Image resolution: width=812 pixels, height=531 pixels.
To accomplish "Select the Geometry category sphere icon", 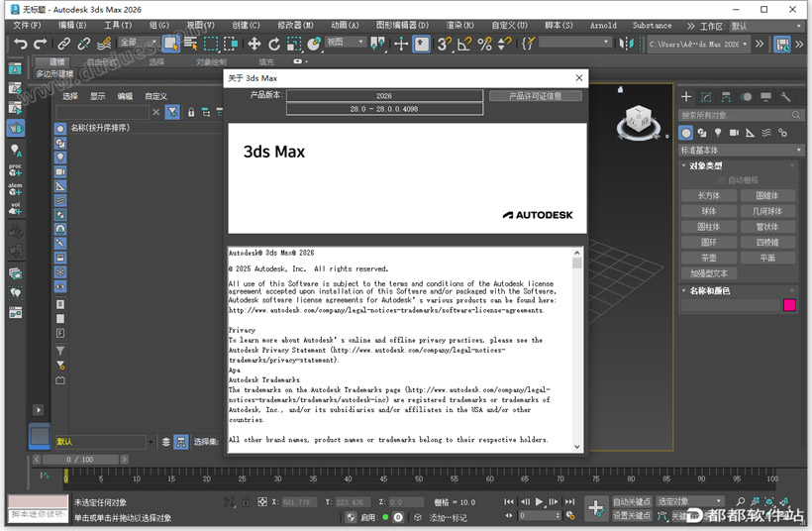I will (685, 133).
